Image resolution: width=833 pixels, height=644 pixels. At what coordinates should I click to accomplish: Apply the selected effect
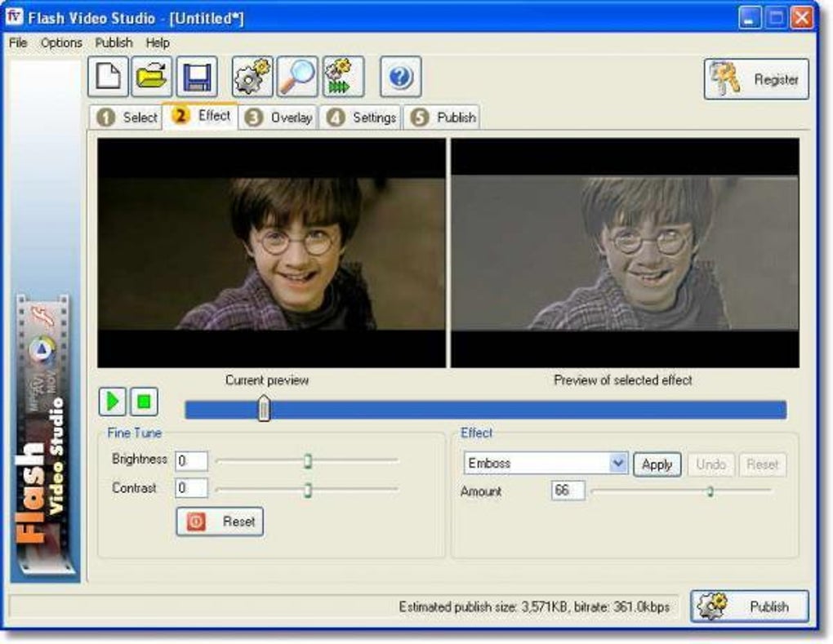657,464
